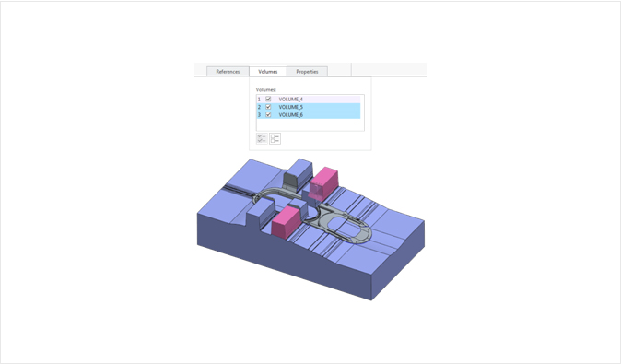Select the raised blue block at model top
The width and height of the screenshot is (621, 364).
299,174
